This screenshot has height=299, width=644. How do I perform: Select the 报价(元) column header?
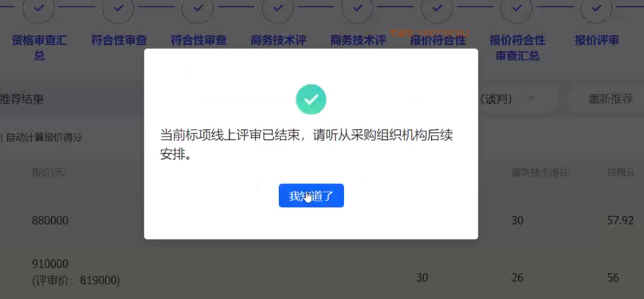[x=49, y=172]
